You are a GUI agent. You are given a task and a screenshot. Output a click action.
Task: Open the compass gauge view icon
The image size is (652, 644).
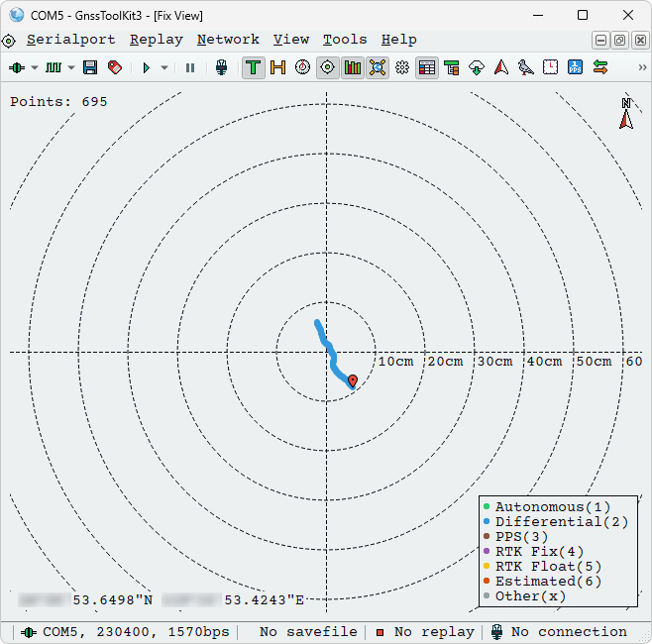coord(302,67)
